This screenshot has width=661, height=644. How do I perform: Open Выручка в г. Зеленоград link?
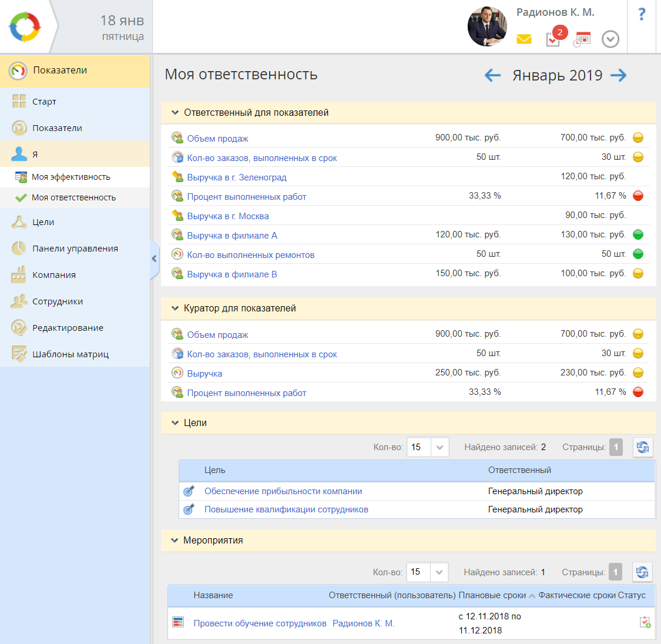point(237,177)
